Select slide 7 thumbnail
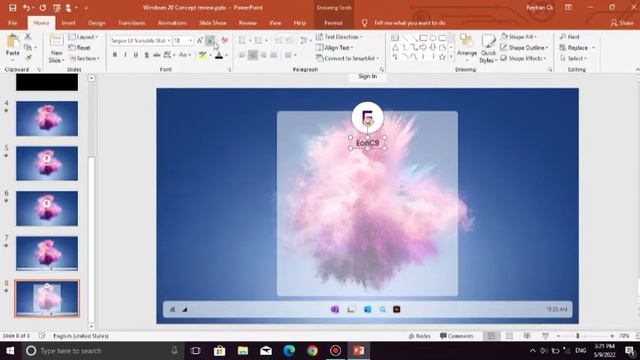 47,253
